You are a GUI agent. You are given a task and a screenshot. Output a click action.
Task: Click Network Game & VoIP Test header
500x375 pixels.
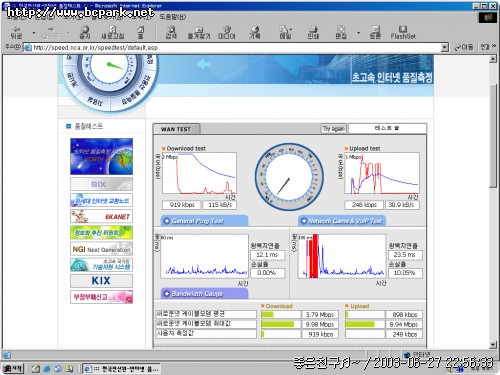(x=342, y=221)
